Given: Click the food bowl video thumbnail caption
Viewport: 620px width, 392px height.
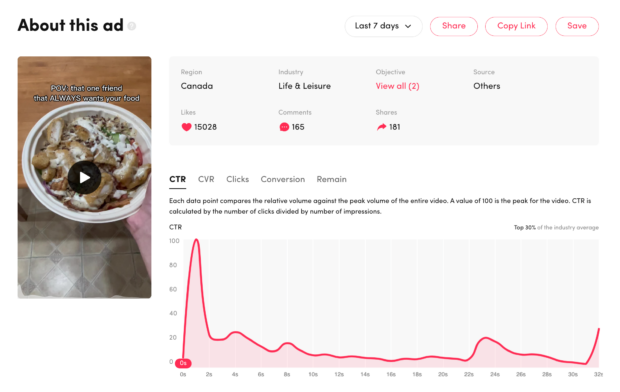Looking at the screenshot, I should pos(87,93).
